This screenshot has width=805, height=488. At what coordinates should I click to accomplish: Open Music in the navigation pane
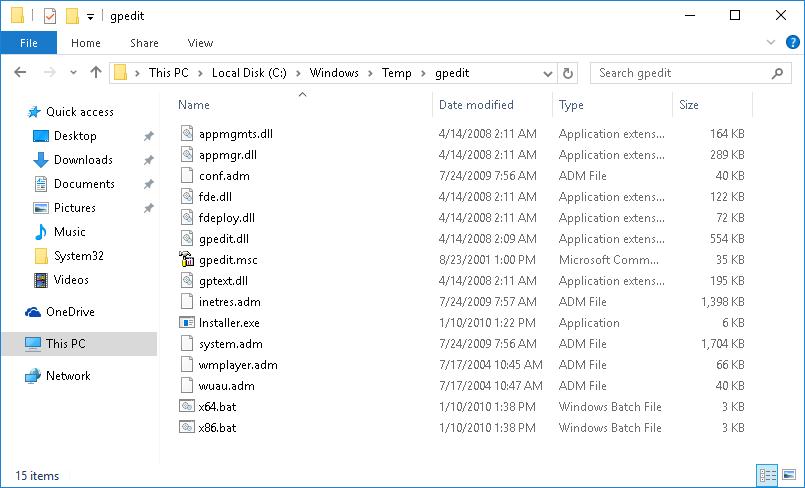click(x=69, y=232)
